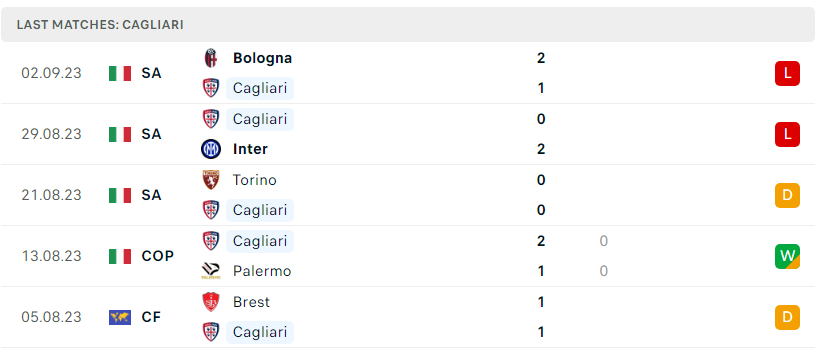
Task: Click the COP competition label
Action: (158, 256)
